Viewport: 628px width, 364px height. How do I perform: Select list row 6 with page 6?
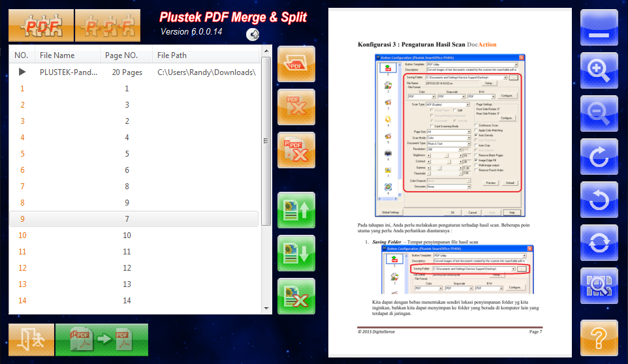(134, 170)
